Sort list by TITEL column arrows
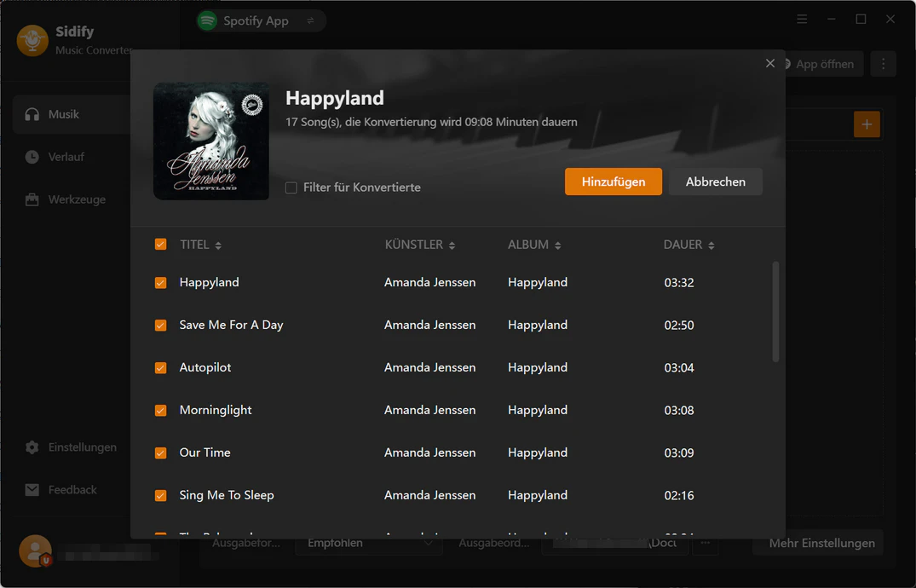The width and height of the screenshot is (916, 588). [x=218, y=245]
